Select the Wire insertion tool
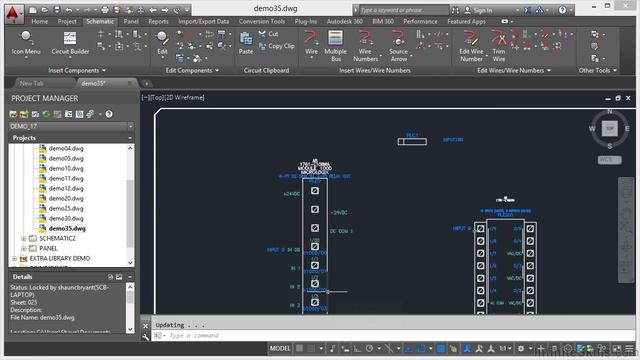Screen dimensions: 640x360 coord(311,43)
